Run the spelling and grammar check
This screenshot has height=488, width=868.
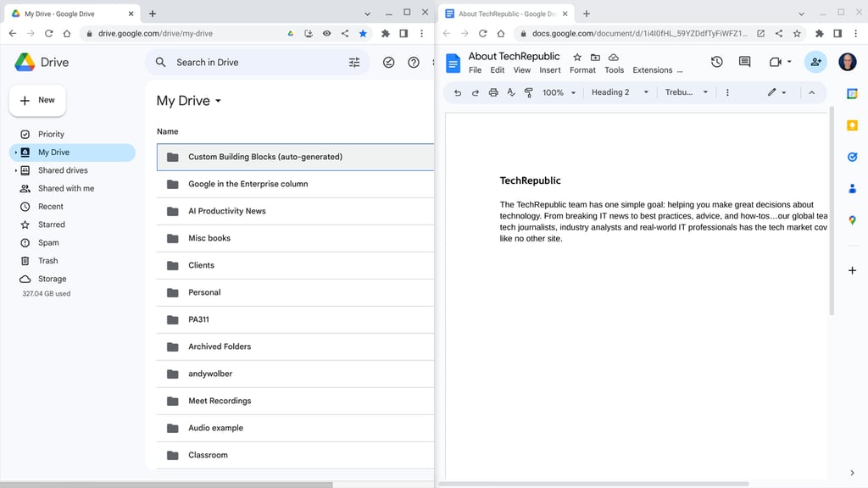[x=510, y=93]
